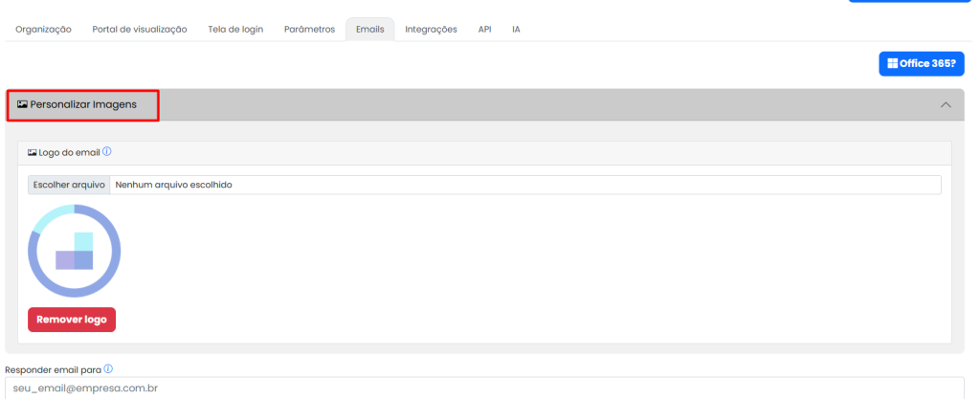Go to the Tela de login tab
Image resolution: width=980 pixels, height=399 pixels.
[x=235, y=30]
